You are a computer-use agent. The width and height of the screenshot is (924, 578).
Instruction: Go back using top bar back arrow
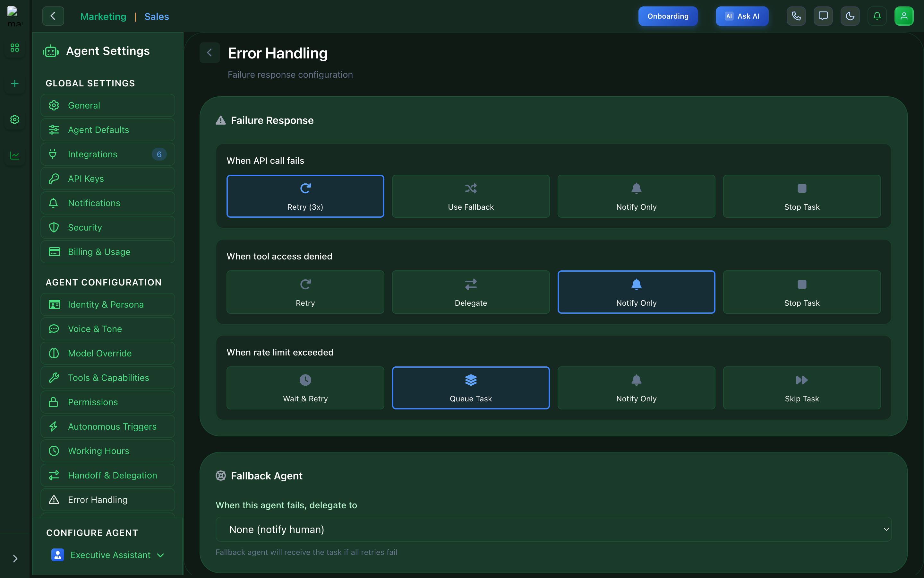point(53,16)
